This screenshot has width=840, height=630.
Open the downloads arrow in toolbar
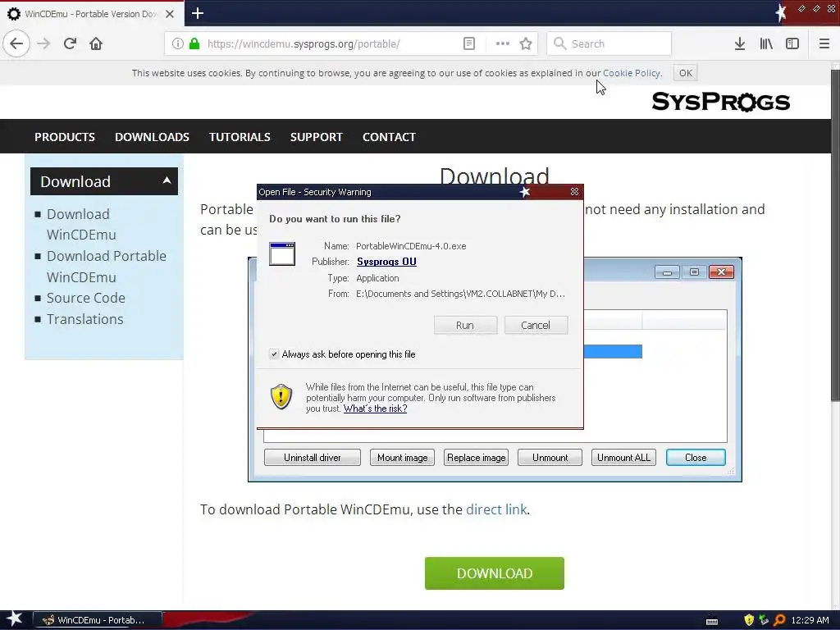[739, 43]
